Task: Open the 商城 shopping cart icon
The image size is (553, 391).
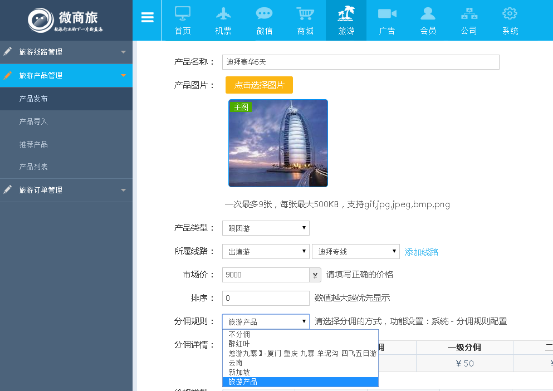Action: pyautogui.click(x=305, y=13)
